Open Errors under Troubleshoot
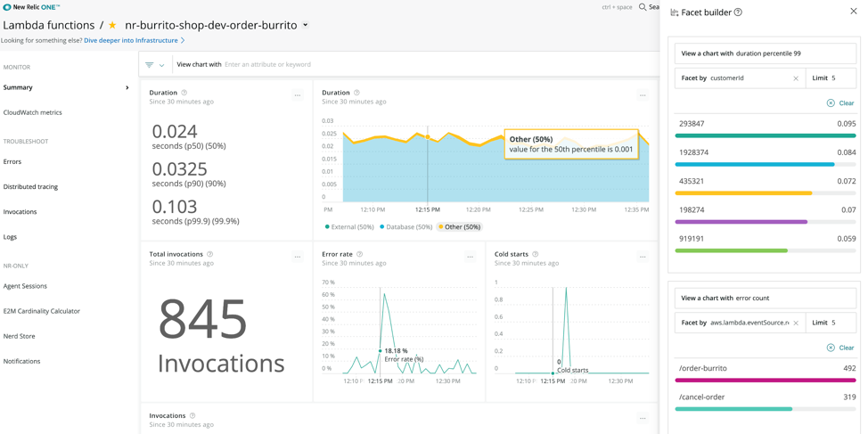 [x=12, y=161]
